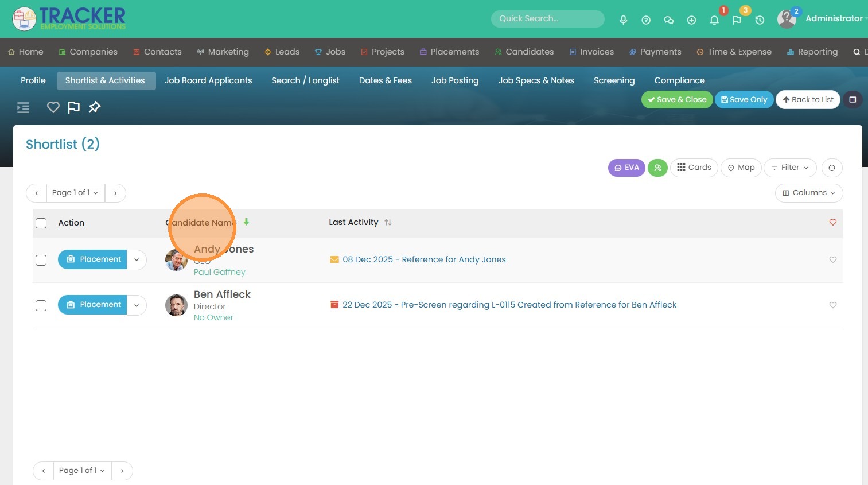Open the bell notifications icon

click(714, 20)
